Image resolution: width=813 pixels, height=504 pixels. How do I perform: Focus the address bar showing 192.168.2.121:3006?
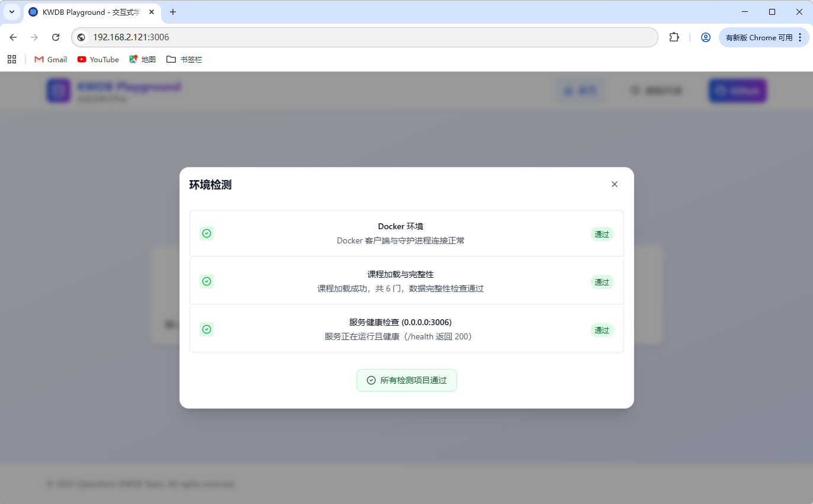pyautogui.click(x=365, y=37)
